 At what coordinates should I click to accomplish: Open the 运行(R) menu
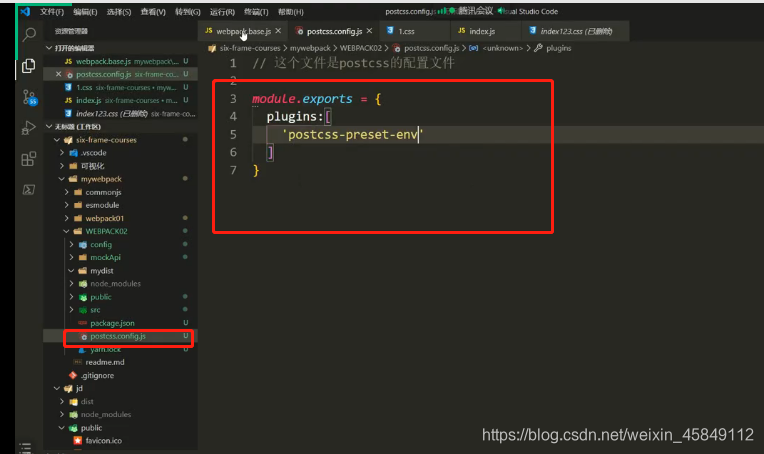pos(222,11)
